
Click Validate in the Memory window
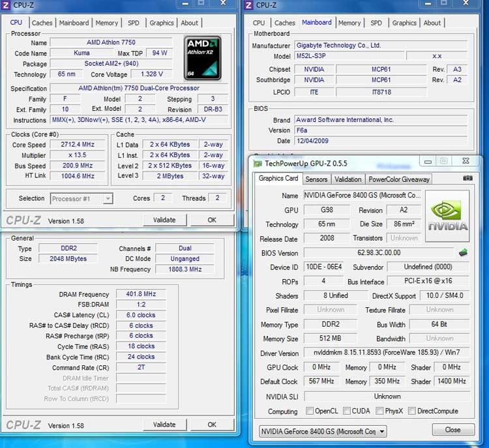164,425
